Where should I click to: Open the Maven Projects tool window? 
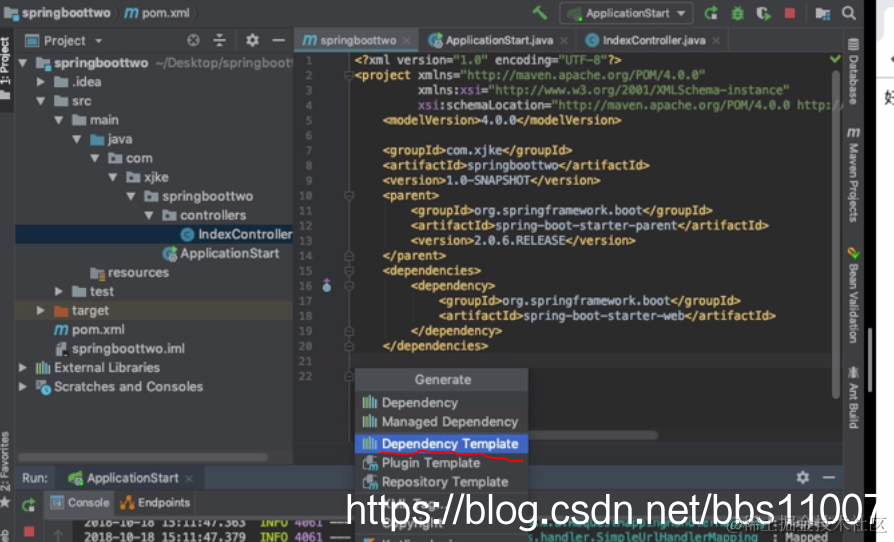(x=853, y=174)
